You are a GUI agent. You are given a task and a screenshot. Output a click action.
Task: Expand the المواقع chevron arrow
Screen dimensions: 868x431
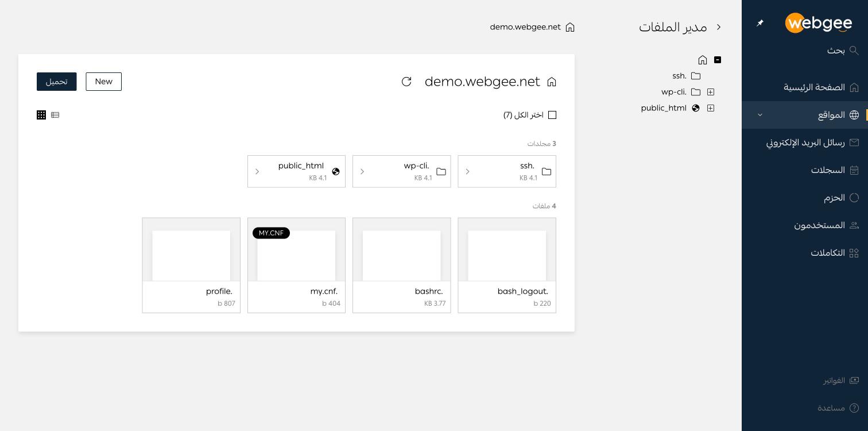tap(760, 115)
